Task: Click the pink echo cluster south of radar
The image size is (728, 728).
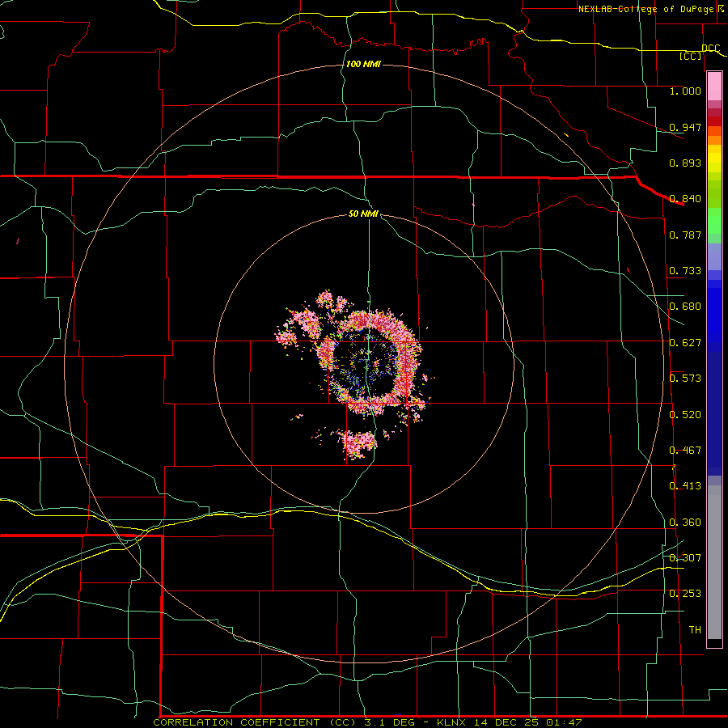Action: tap(358, 443)
